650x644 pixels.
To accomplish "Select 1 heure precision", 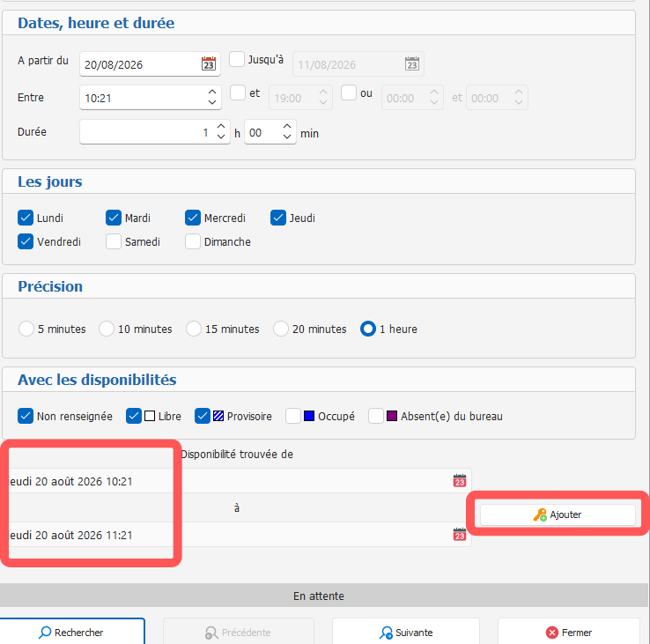I will pos(368,329).
